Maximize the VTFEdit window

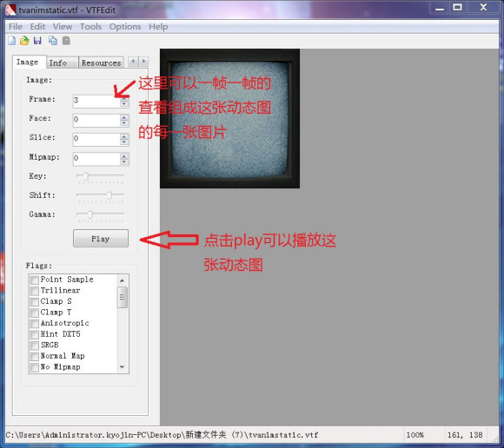pyautogui.click(x=457, y=8)
